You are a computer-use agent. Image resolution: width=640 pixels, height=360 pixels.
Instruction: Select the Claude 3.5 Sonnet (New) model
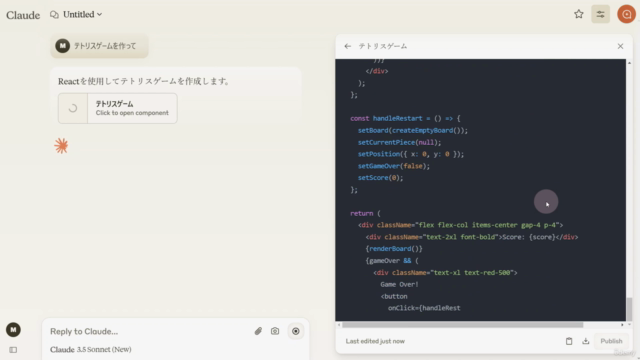click(91, 349)
